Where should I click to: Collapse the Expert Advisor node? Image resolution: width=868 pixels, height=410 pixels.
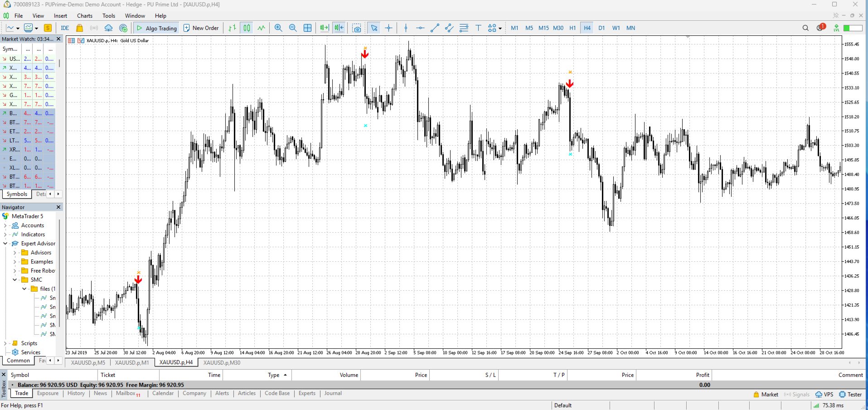(x=5, y=244)
